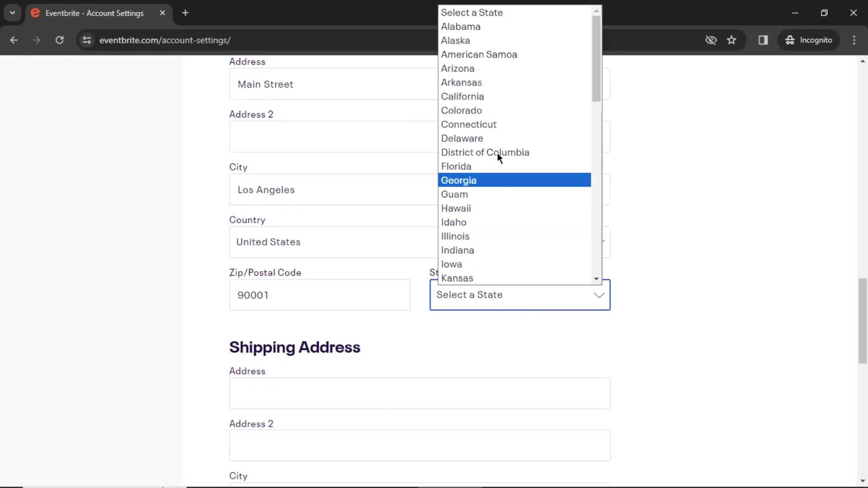Click the browser back navigation arrow
Image resolution: width=868 pixels, height=488 pixels.
tap(14, 40)
